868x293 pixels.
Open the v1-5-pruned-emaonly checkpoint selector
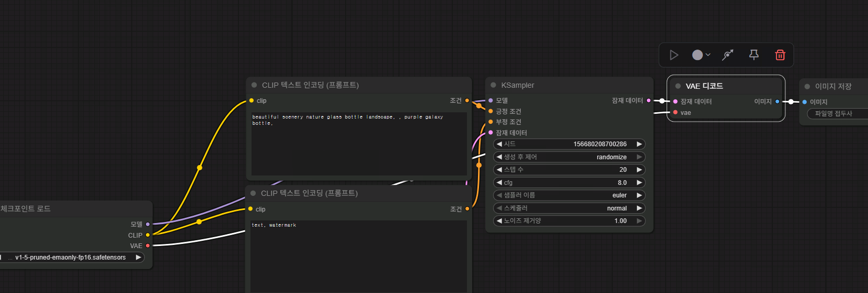click(x=71, y=257)
